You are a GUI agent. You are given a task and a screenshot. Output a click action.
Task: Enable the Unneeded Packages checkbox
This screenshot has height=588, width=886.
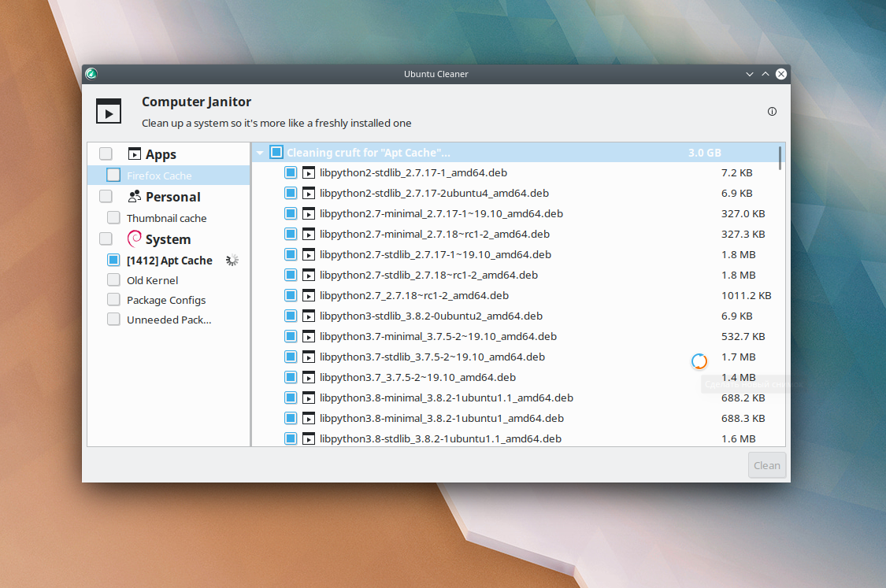click(x=113, y=319)
